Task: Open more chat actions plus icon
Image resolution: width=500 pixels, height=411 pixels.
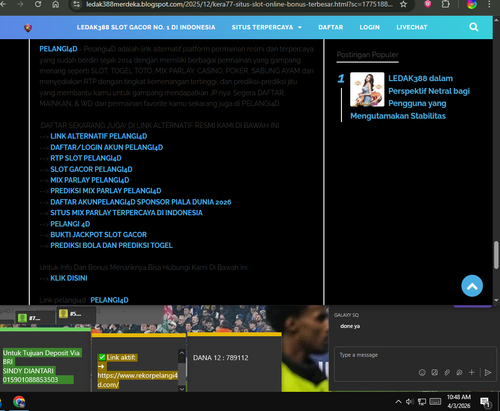Action: [x=471, y=372]
